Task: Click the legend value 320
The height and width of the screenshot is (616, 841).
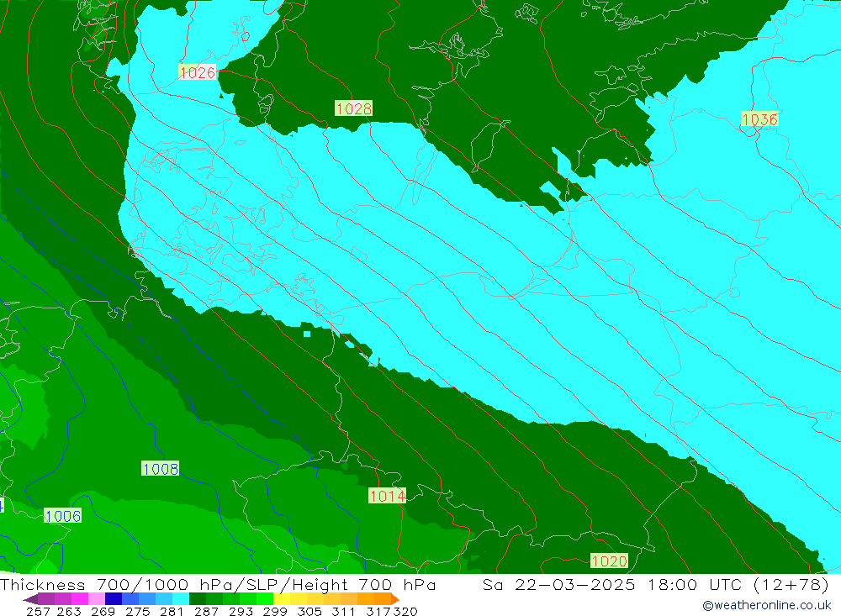Action: [405, 611]
